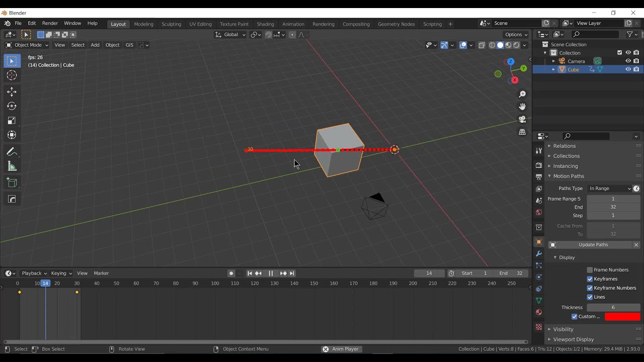Open the Render menu
Image resolution: width=644 pixels, height=362 pixels.
(50, 24)
